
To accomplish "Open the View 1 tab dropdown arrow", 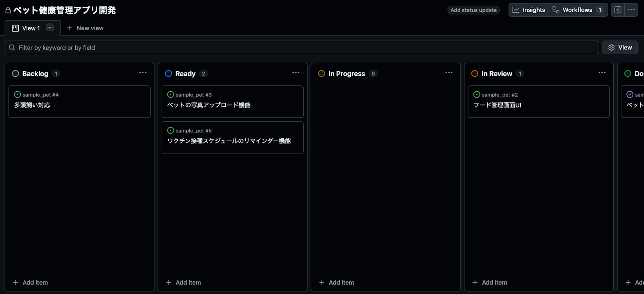I will [x=50, y=28].
